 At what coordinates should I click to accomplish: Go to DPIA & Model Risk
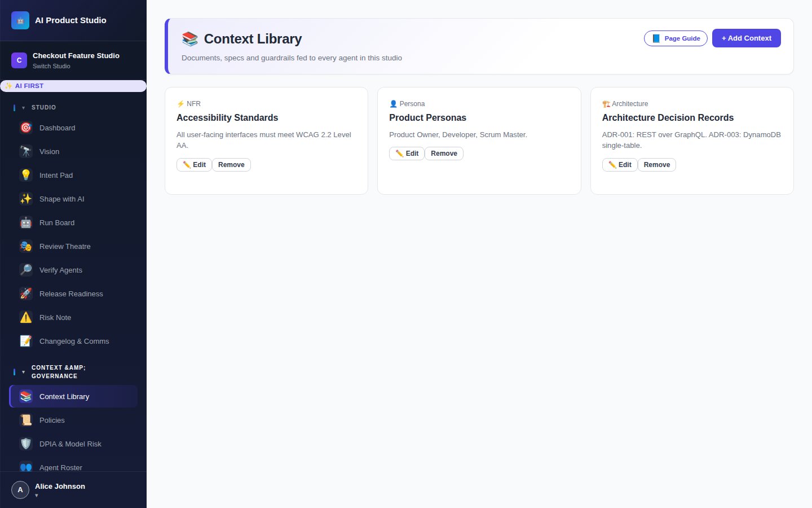point(73,444)
